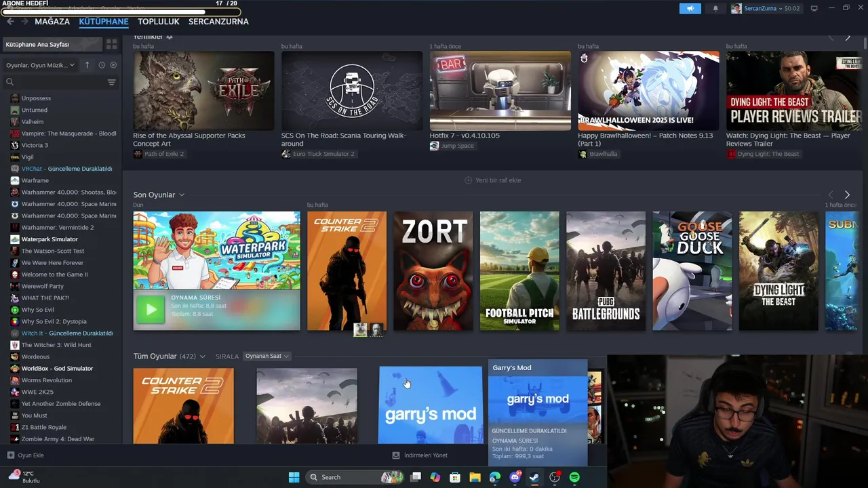Toggle sorting by recent activity clock icon
868x488 pixels.
coord(102,65)
